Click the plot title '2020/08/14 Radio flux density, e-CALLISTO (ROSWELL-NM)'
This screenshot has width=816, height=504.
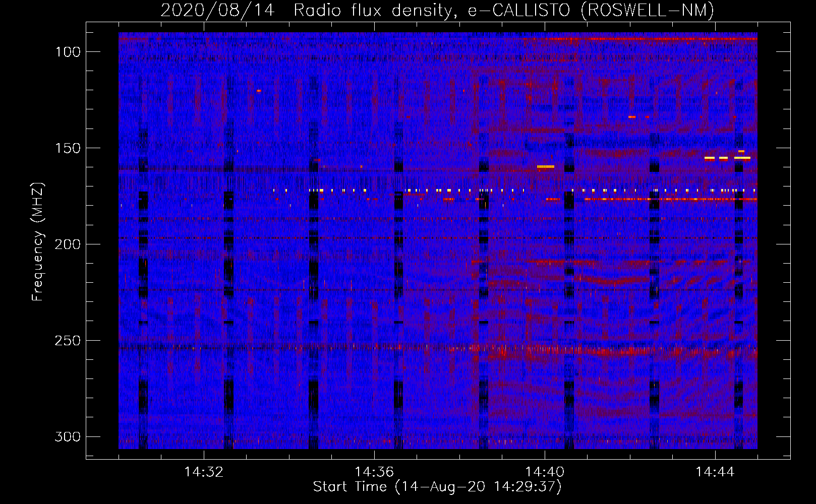click(437, 10)
